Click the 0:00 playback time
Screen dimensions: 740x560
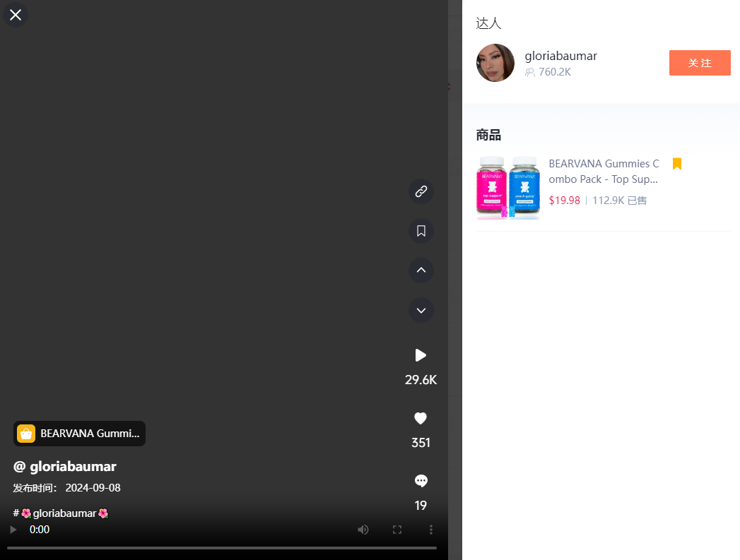(40, 530)
